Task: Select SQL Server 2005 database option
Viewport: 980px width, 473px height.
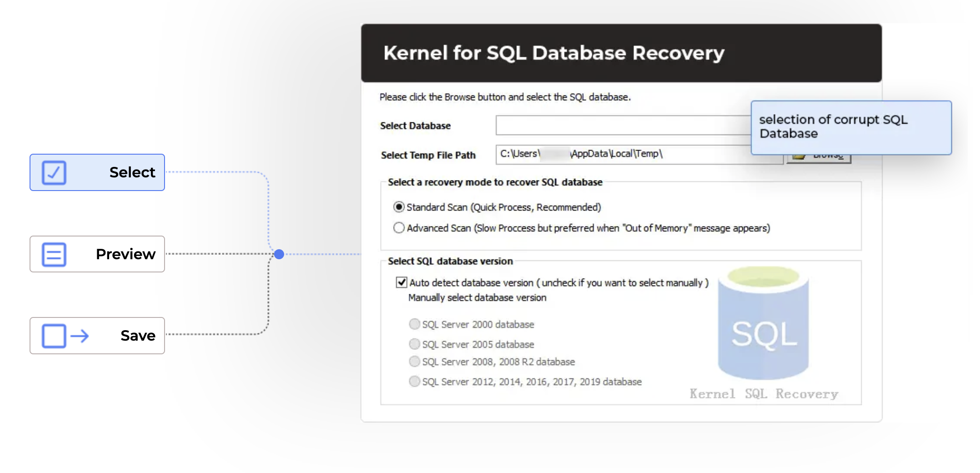Action: tap(415, 344)
